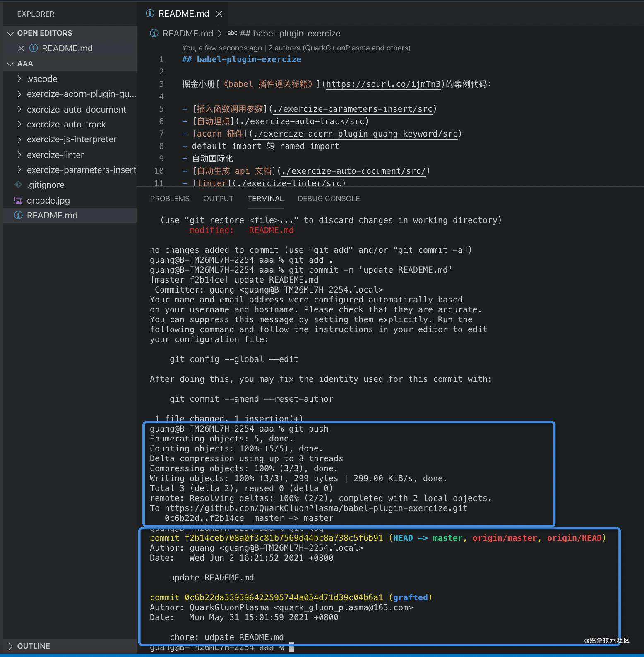Click 'git config --global --edit' terminal line
The height and width of the screenshot is (657, 644).
234,359
